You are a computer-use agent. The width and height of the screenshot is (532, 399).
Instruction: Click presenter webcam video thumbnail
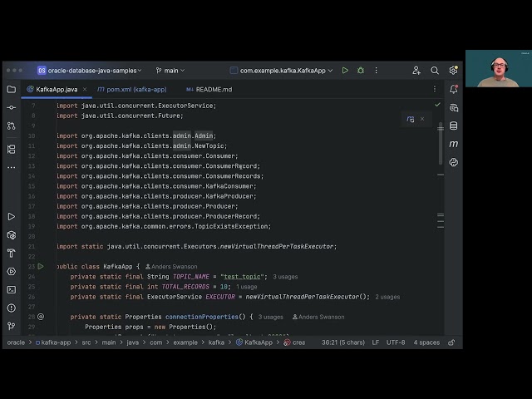(499, 68)
